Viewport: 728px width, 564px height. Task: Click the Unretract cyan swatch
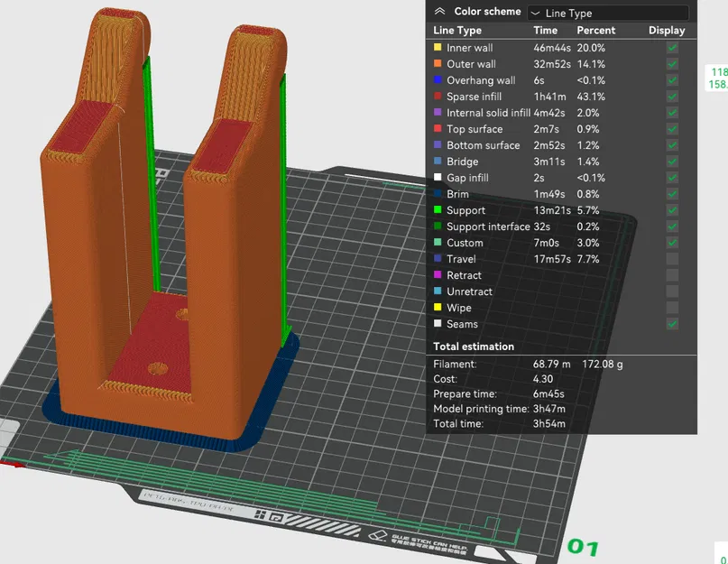pyautogui.click(x=438, y=291)
